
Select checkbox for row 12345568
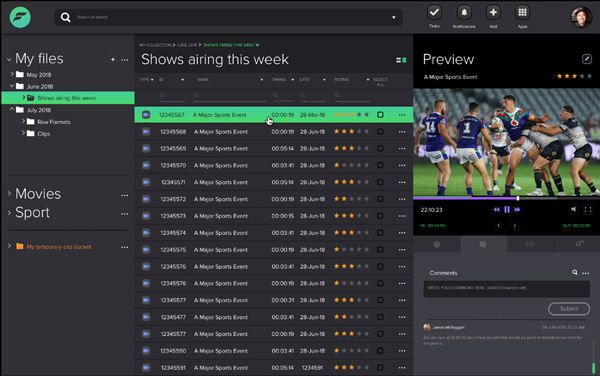pyautogui.click(x=380, y=132)
